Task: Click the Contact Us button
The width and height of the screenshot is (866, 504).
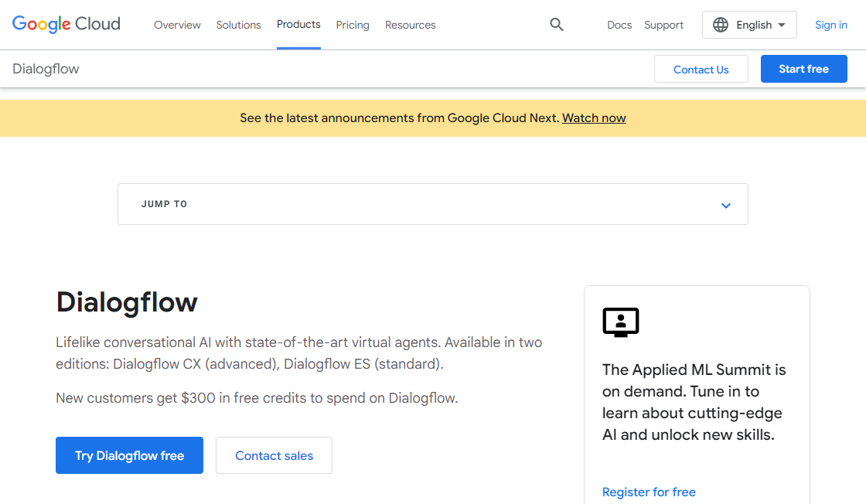Action: tap(701, 69)
